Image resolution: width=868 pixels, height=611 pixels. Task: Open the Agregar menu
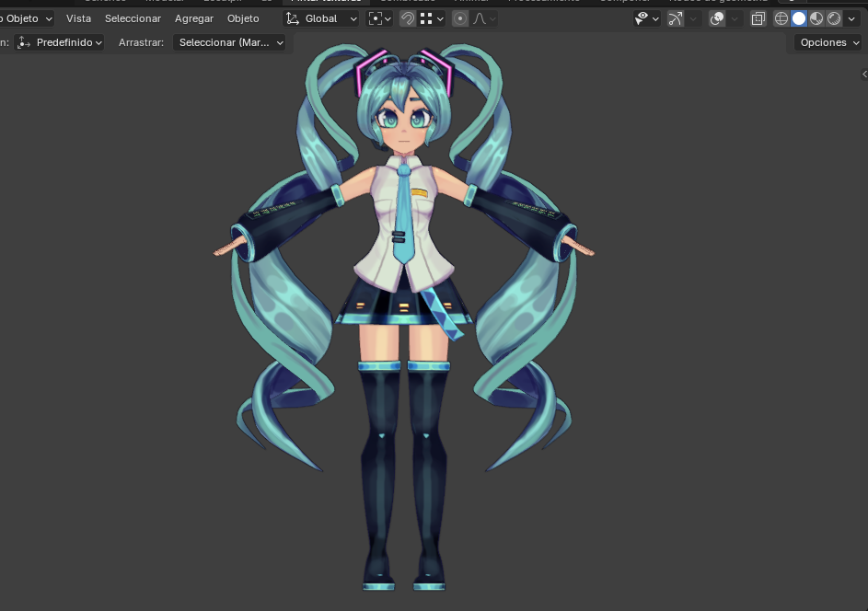193,18
